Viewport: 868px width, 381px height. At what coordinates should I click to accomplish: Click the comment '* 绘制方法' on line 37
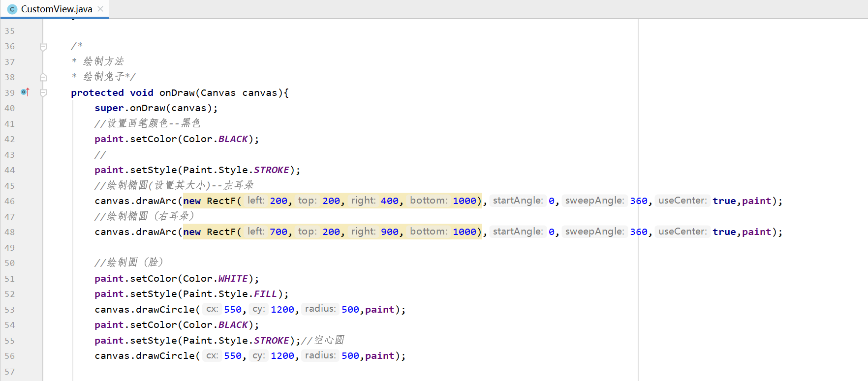[x=97, y=61]
